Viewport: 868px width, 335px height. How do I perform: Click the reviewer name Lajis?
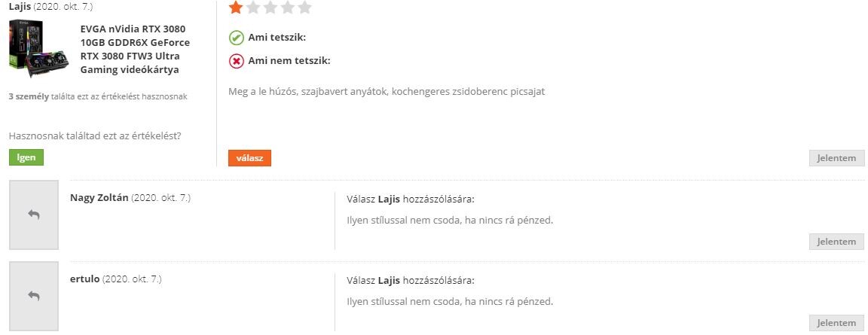coord(20,8)
